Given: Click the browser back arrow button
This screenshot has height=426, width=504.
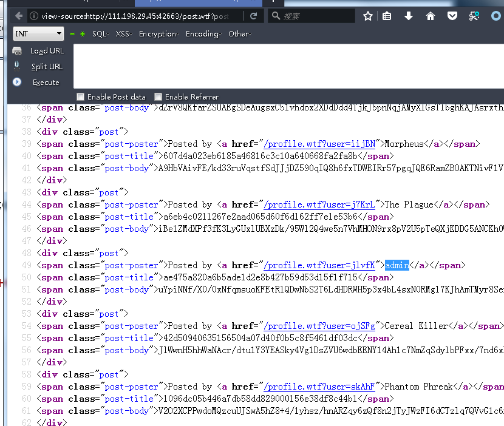Looking at the screenshot, I should click(x=19, y=16).
